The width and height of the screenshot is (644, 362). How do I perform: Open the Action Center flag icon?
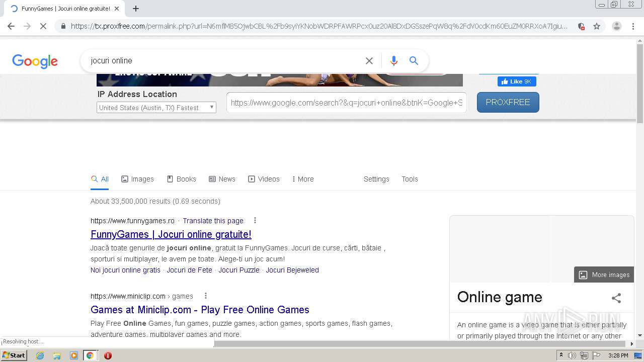click(596, 355)
